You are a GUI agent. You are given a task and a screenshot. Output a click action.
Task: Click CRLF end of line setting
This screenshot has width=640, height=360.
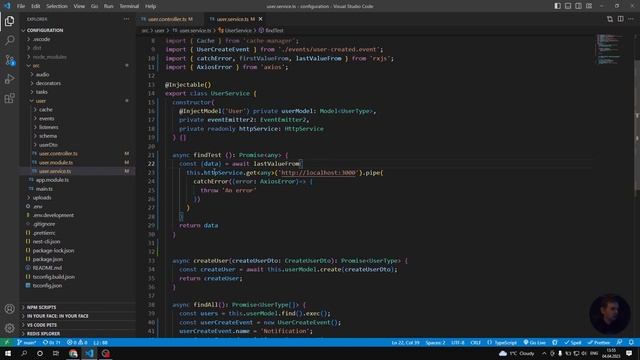pos(476,342)
